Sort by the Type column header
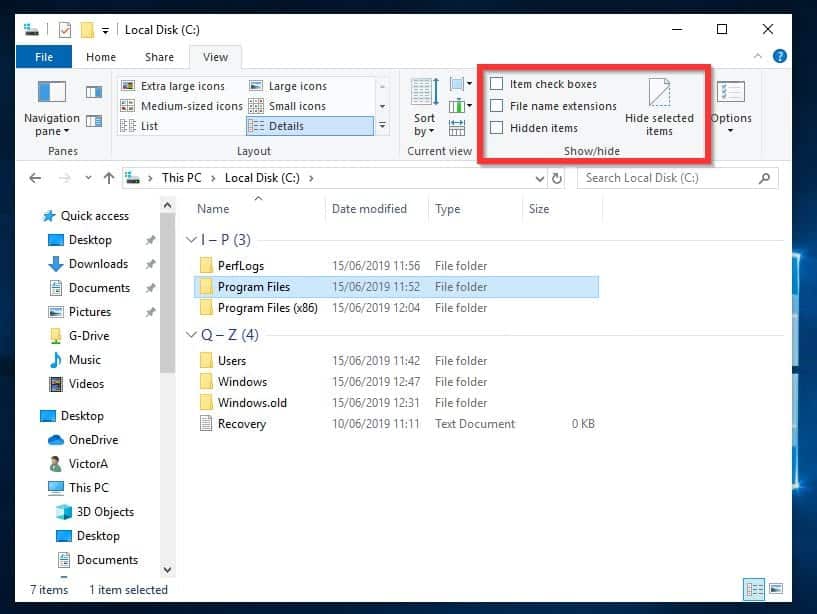Viewport: 817px width, 614px height. 448,209
